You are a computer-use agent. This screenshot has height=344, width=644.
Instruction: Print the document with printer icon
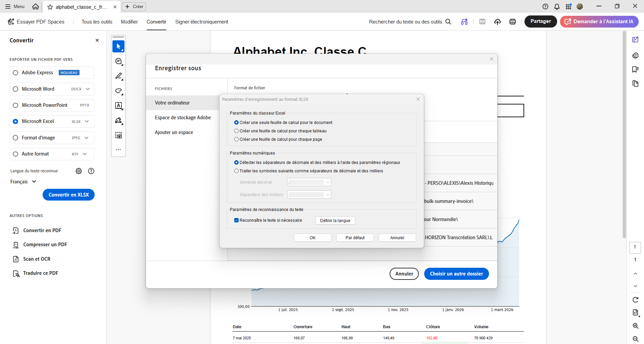pyautogui.click(x=512, y=22)
